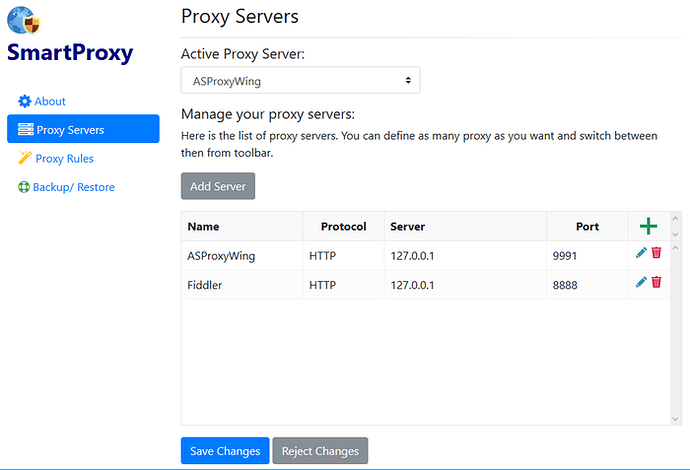
Task: Click the Port column header
Action: (587, 227)
